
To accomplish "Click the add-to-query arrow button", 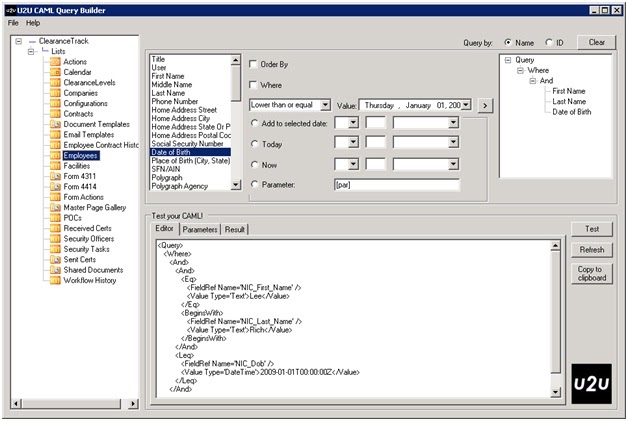I will point(485,105).
